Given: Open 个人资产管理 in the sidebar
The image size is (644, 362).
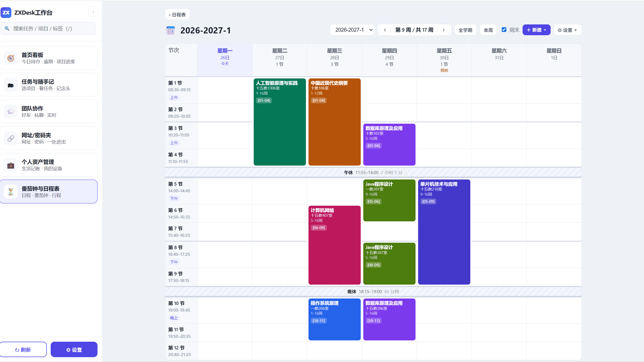Looking at the screenshot, I should point(49,165).
